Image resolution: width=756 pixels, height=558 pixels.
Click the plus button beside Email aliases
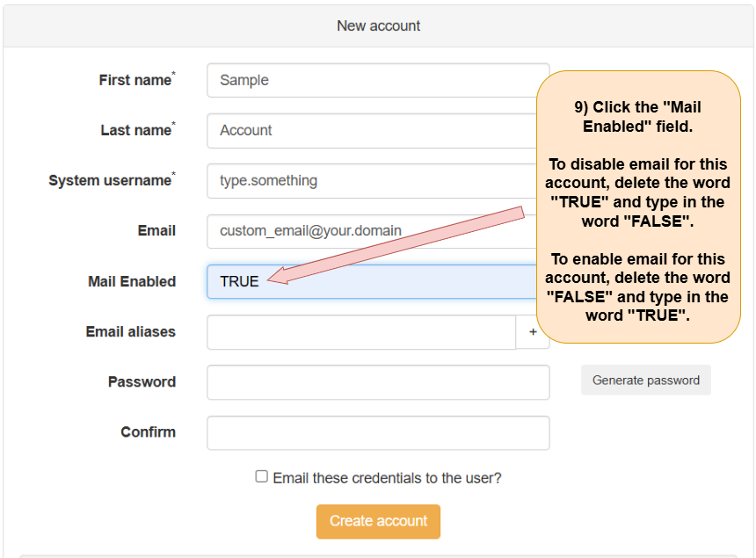pos(533,332)
